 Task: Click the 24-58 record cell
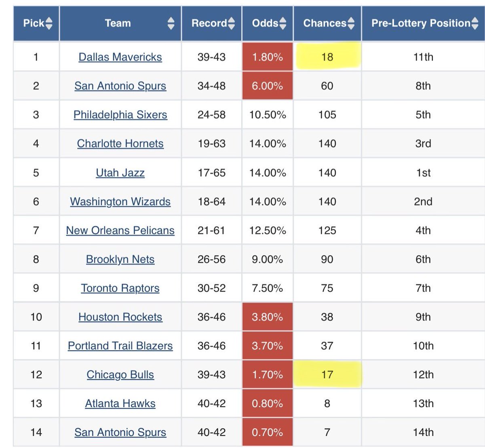click(x=211, y=115)
